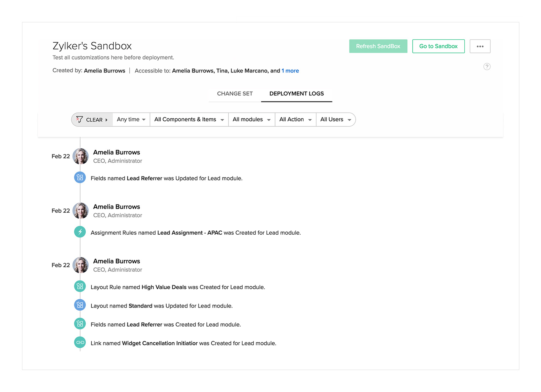The width and height of the screenshot is (541, 392).
Task: Open the three-dots more options button
Action: [x=480, y=46]
